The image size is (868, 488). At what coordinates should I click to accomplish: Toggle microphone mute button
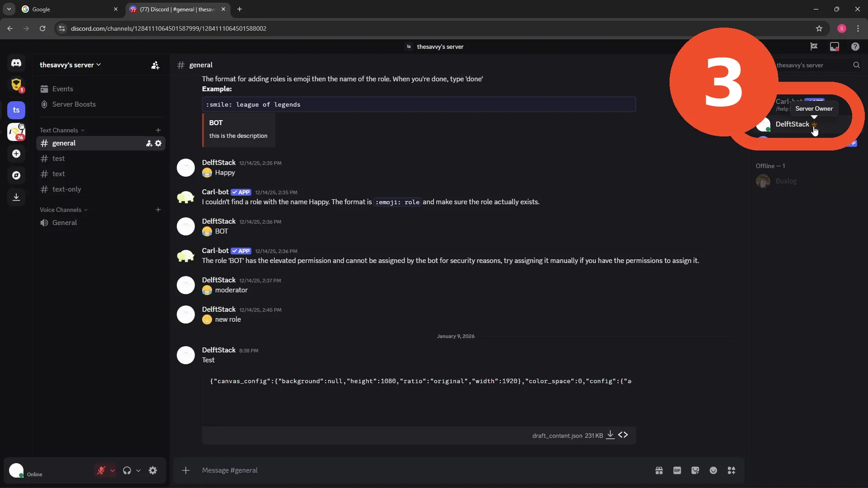pyautogui.click(x=101, y=470)
